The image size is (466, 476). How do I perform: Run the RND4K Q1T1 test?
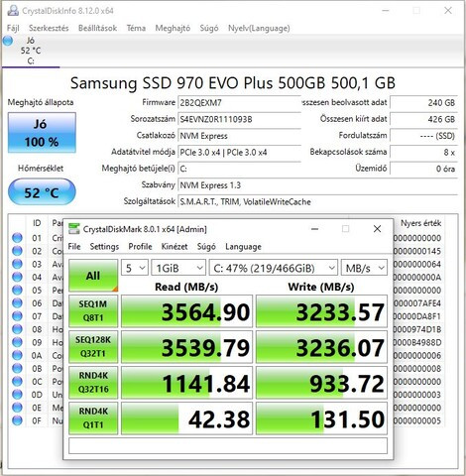pos(93,418)
